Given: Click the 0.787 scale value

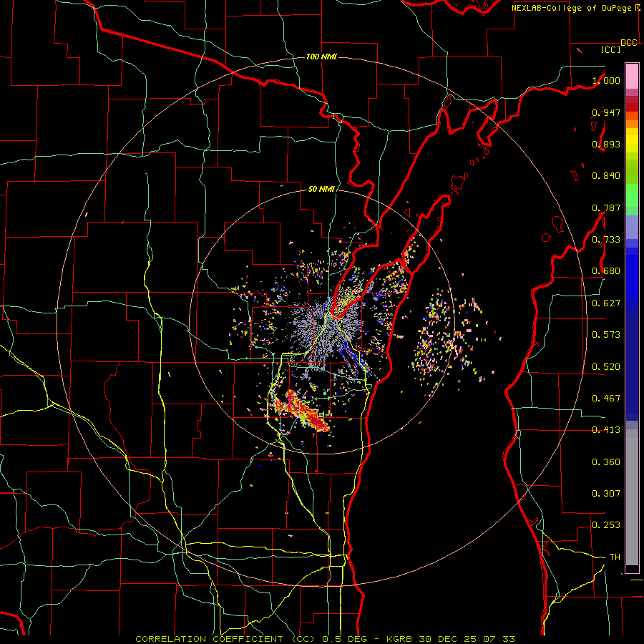Looking at the screenshot, I should (x=606, y=208).
